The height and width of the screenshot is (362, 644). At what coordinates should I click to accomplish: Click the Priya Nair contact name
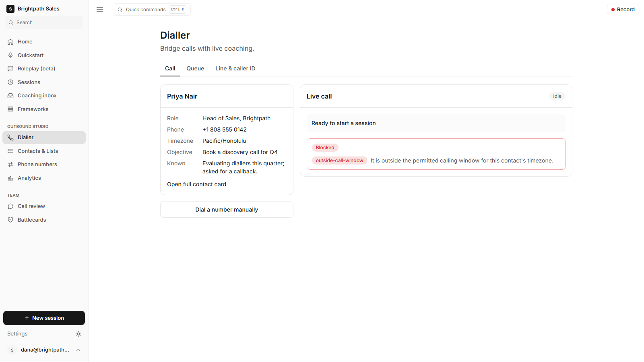[x=182, y=96]
